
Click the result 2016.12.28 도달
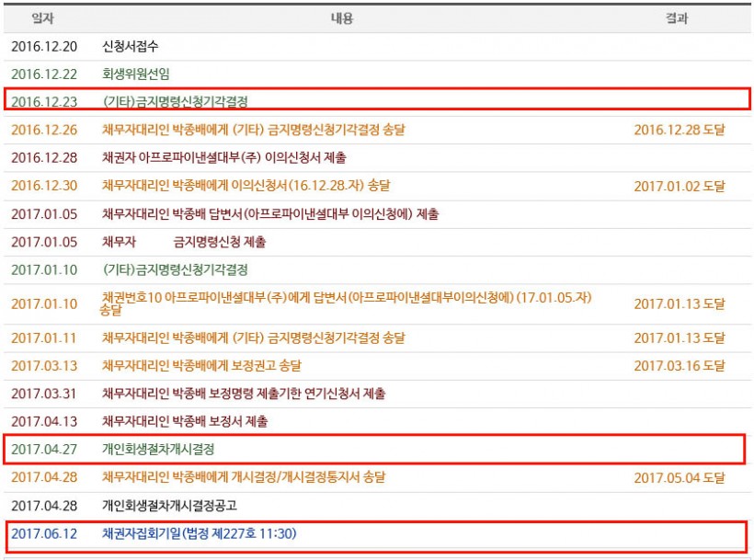[680, 130]
